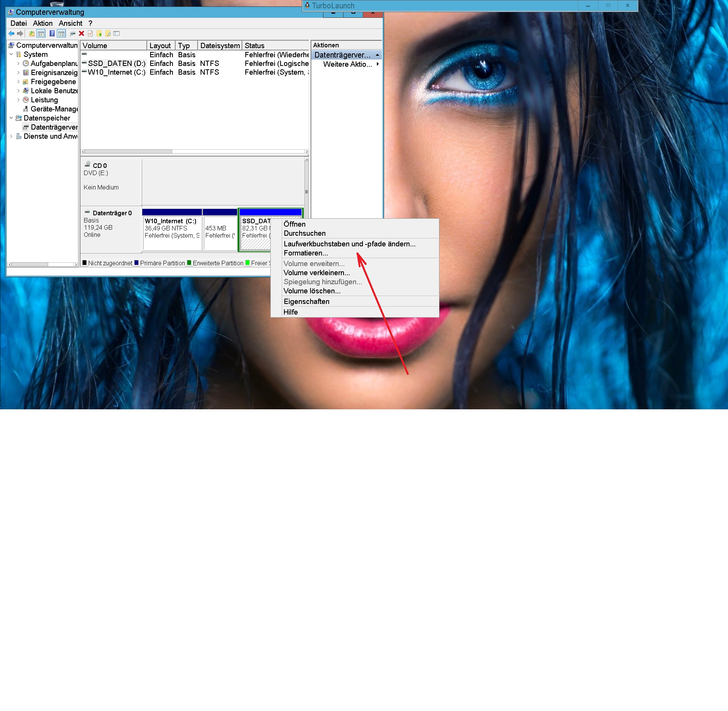Click the checkmark properties toolbar icon
Viewport: 728px width, 711px height.
[90, 34]
